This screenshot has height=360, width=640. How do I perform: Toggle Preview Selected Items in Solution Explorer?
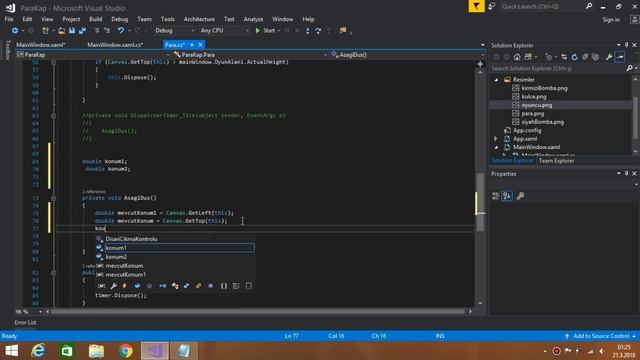(620, 57)
